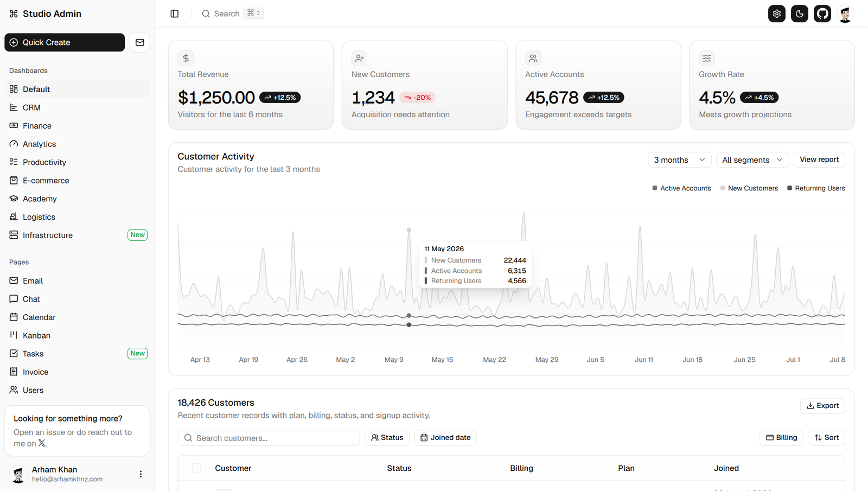Image resolution: width=868 pixels, height=491 pixels.
Task: Click the +4.5% badge on Growth Rate
Action: tap(759, 98)
